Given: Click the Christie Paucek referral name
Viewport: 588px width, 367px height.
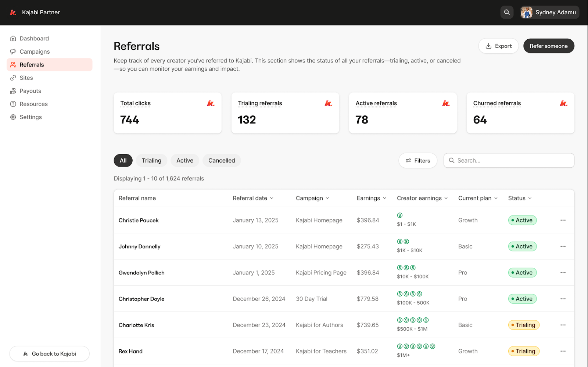Looking at the screenshot, I should tap(139, 220).
